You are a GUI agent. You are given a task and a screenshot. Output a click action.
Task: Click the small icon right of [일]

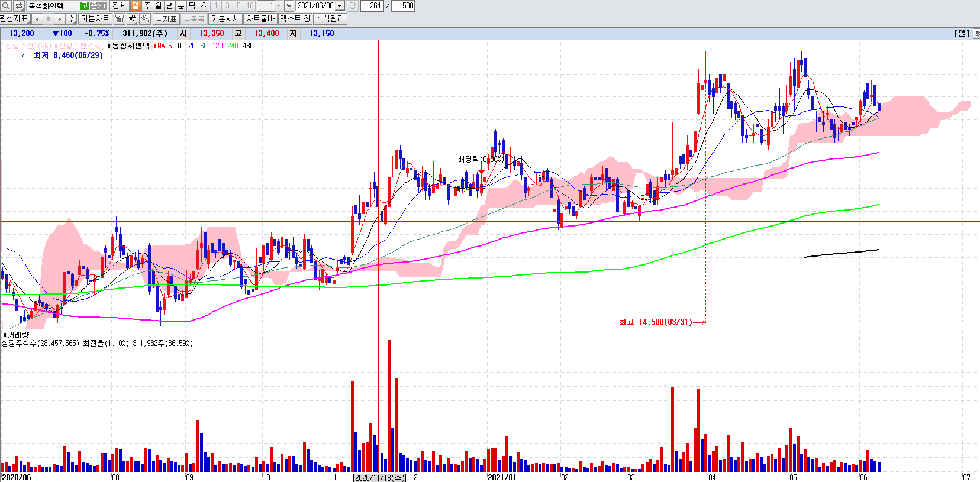[x=976, y=34]
